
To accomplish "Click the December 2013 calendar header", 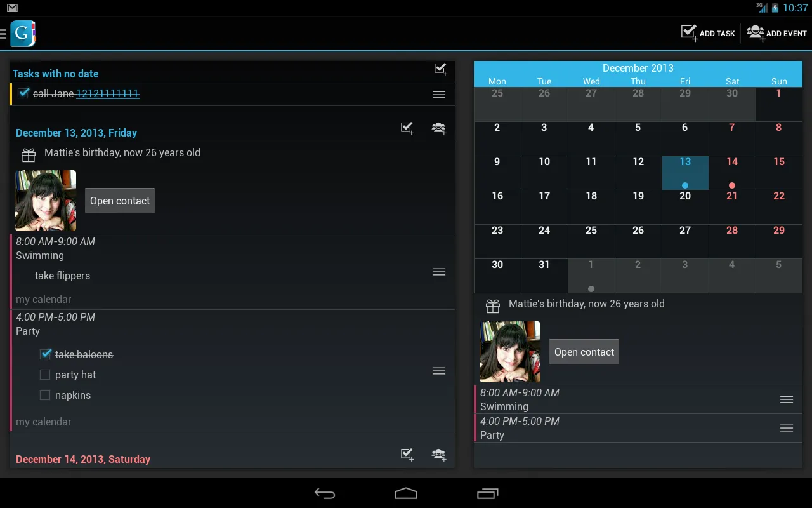I will (638, 68).
